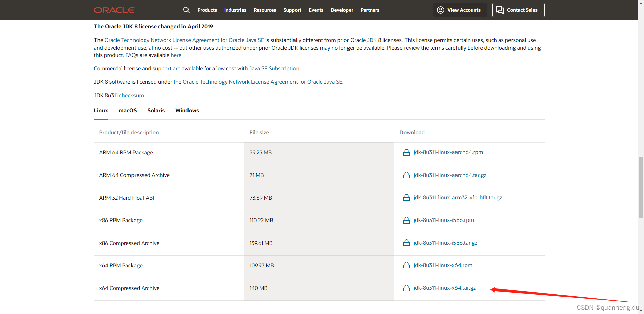Screen dimensions: 644x314
Task: Open the Developer menu
Action: pos(342,10)
